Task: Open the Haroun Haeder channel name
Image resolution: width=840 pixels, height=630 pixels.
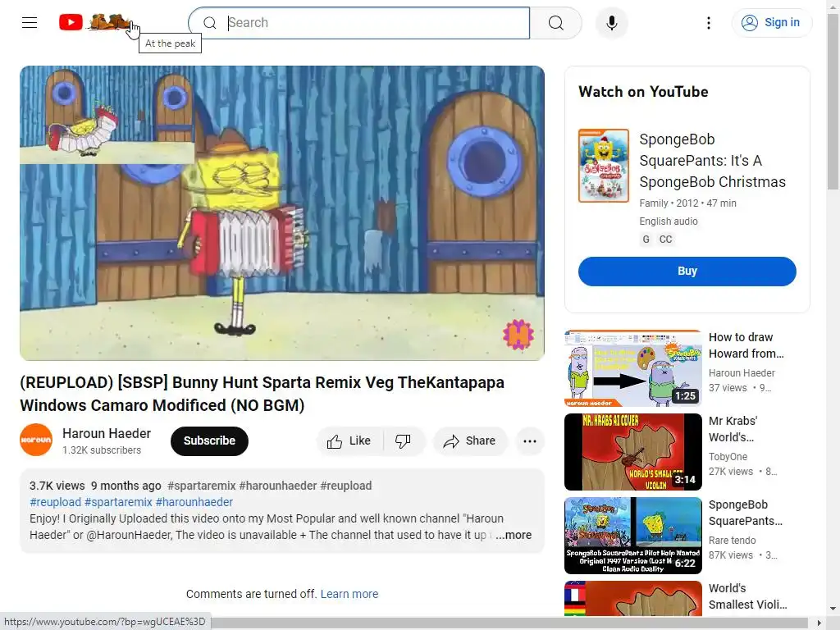Action: point(107,433)
